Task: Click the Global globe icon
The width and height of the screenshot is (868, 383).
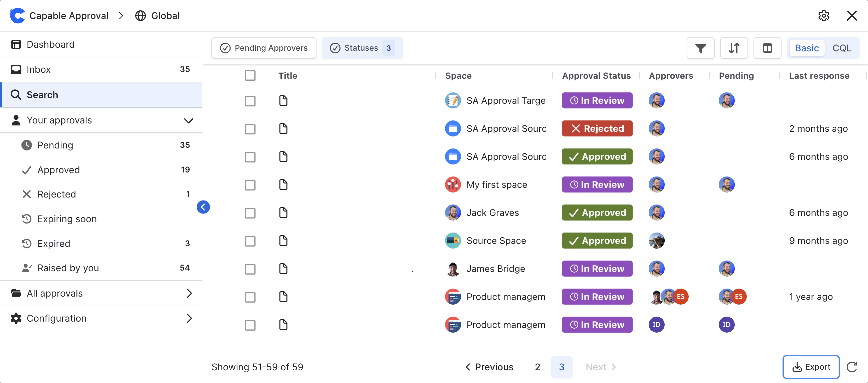Action: [x=141, y=16]
